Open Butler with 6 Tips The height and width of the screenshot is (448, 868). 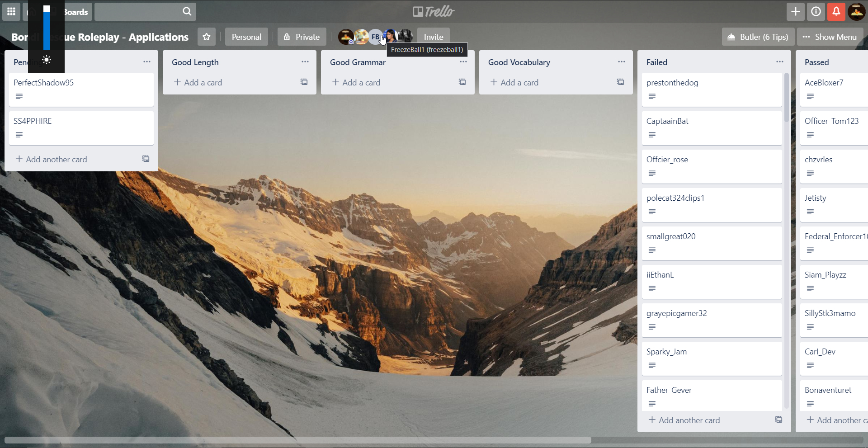coord(758,37)
